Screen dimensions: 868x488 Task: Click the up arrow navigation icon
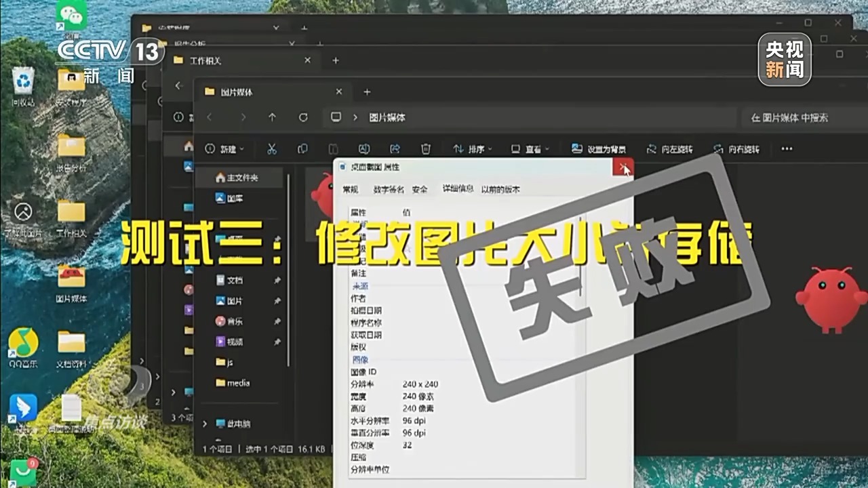point(272,117)
